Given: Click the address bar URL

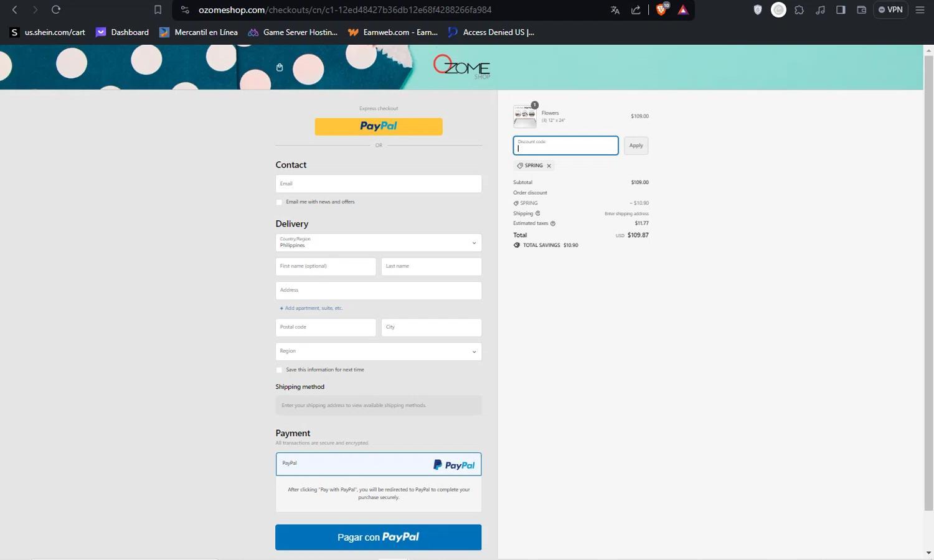Looking at the screenshot, I should click(345, 10).
